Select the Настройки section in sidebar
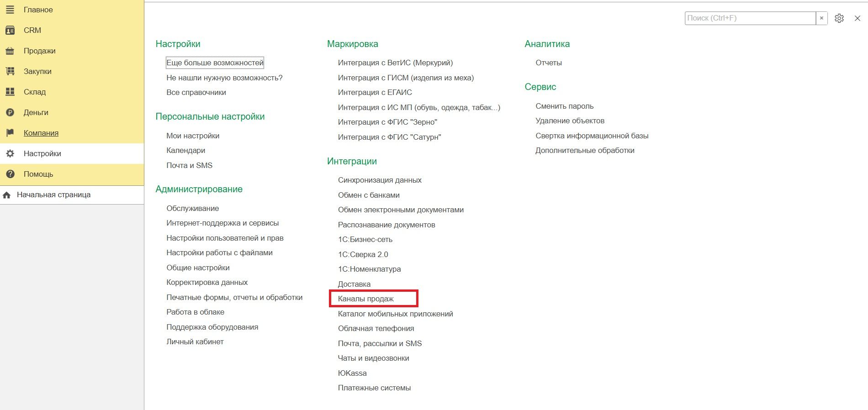 (72, 153)
